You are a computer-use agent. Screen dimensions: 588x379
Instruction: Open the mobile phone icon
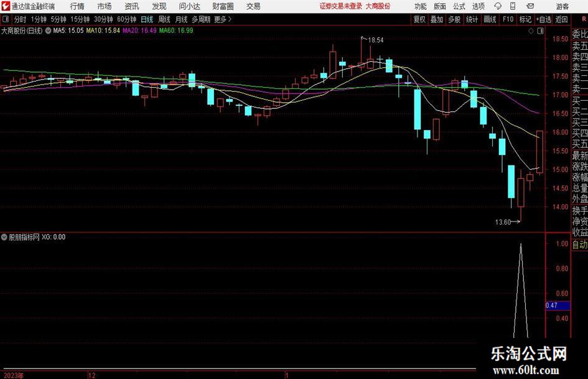(513, 6)
